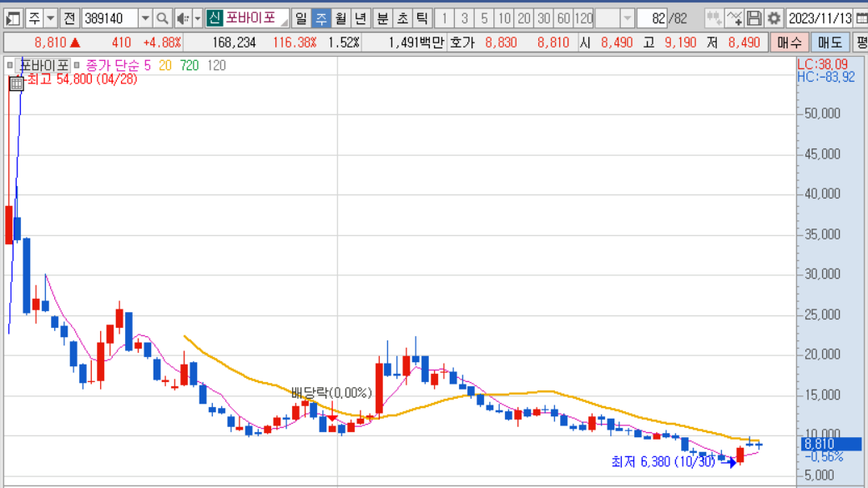Screen dimensions: 868x488
Task: Open the stock code history dropdown
Action: pyautogui.click(x=145, y=19)
